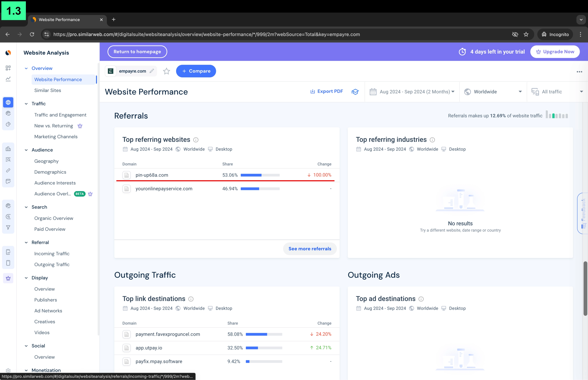Click info icon next to Top referring websites

(x=196, y=140)
